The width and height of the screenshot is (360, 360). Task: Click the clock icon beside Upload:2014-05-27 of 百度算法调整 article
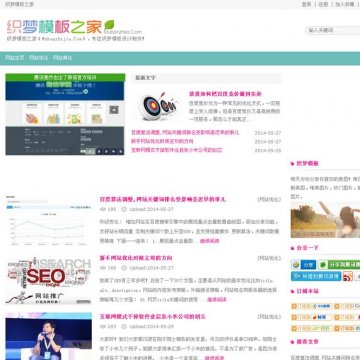(x=124, y=209)
